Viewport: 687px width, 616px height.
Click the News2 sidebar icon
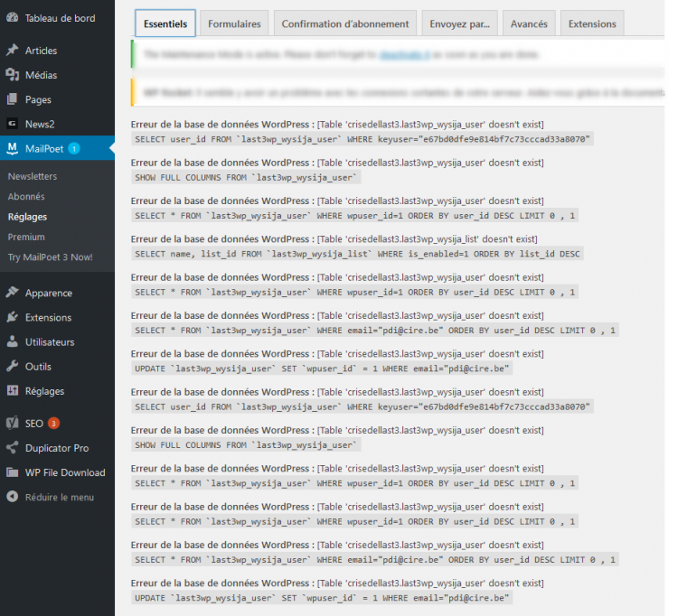click(x=13, y=124)
